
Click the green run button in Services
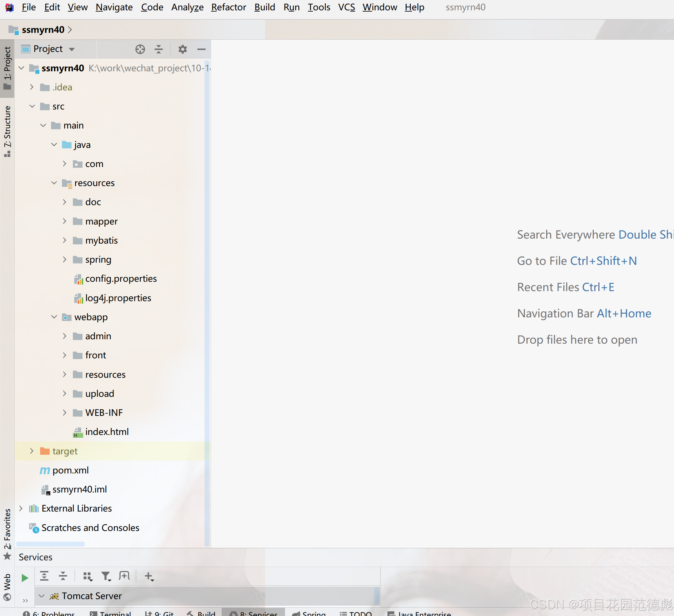pyautogui.click(x=25, y=578)
